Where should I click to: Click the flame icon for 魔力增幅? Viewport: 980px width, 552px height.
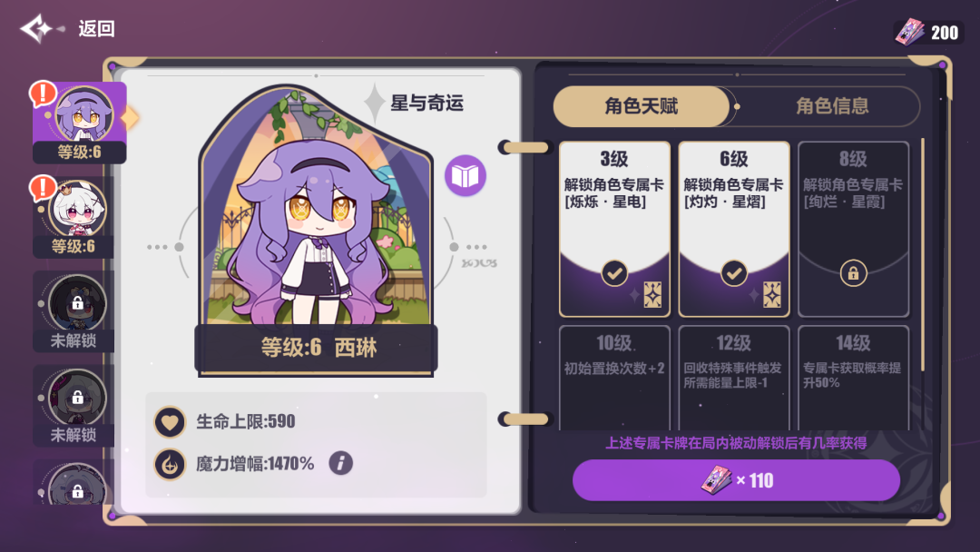tap(170, 465)
